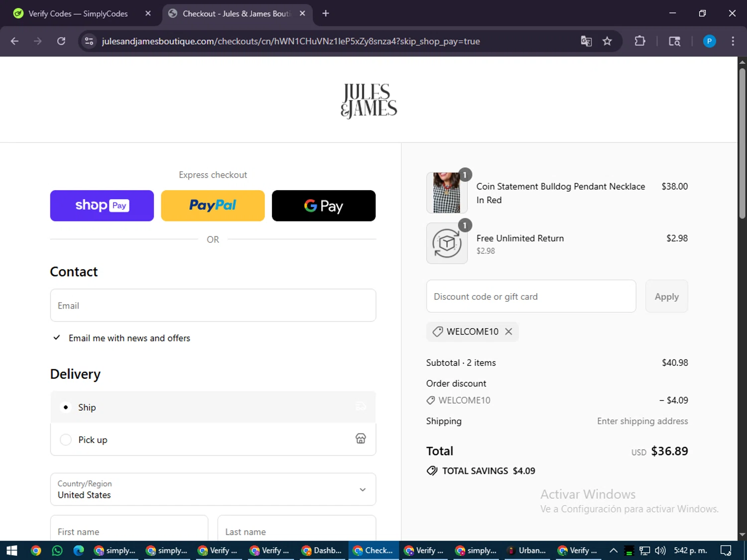Click the First name field
The width and height of the screenshot is (747, 560).
[129, 528]
